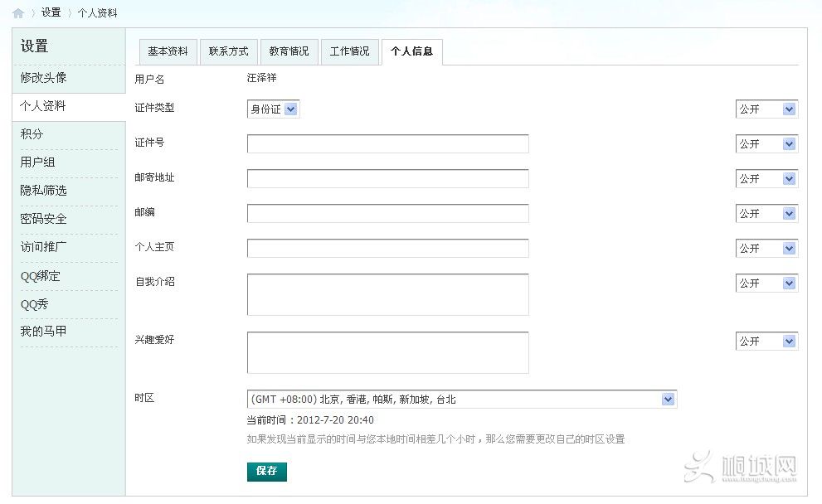Screen dimensions: 822x504
Task: Click the 证件号 input field
Action: point(387,143)
